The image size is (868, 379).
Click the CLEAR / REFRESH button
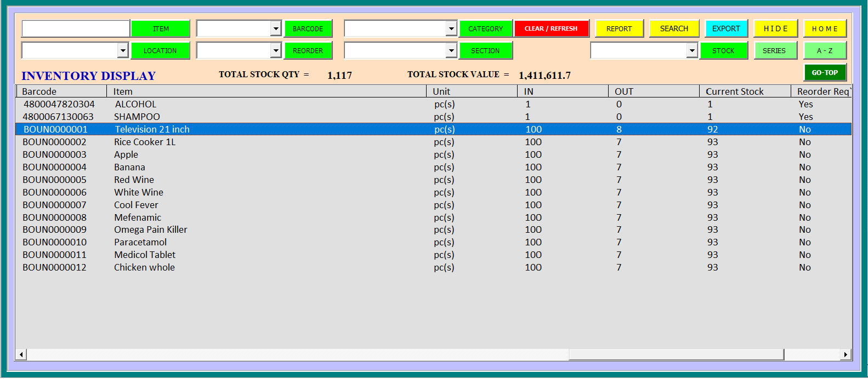(x=551, y=28)
